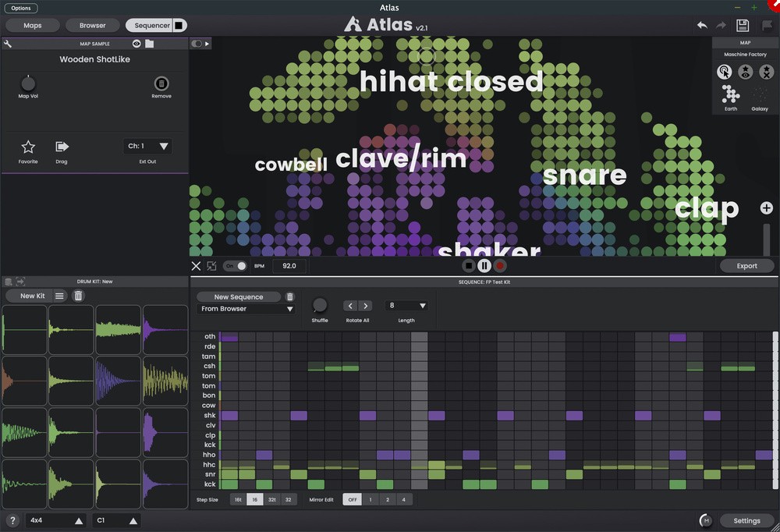Select step size 32
780x532 pixels.
point(289,500)
